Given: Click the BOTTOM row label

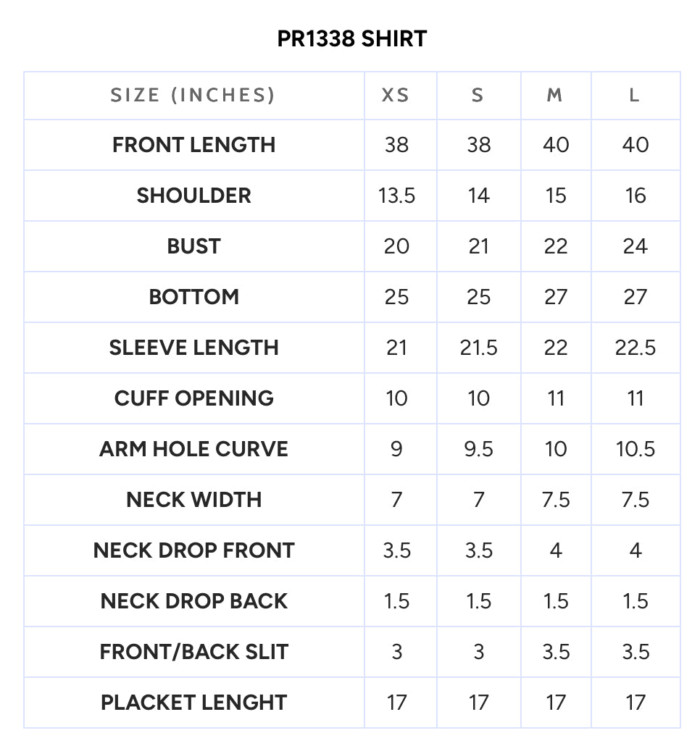Looking at the screenshot, I should tap(194, 297).
